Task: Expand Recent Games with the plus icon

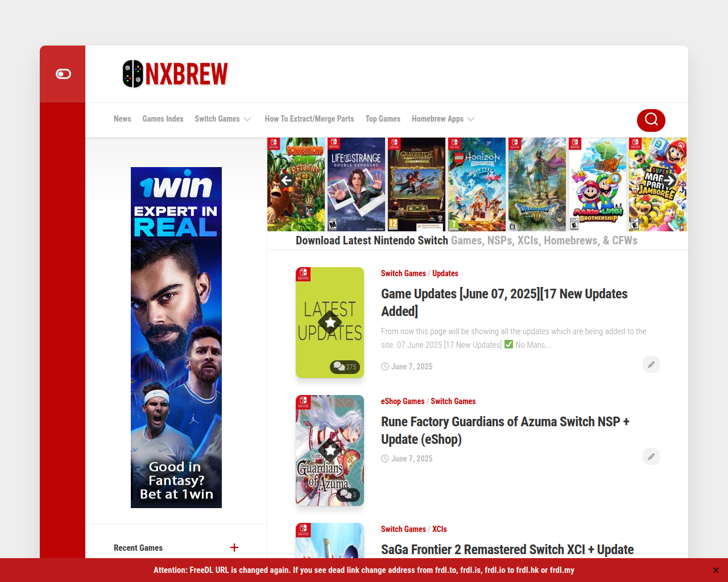Action: coord(234,547)
